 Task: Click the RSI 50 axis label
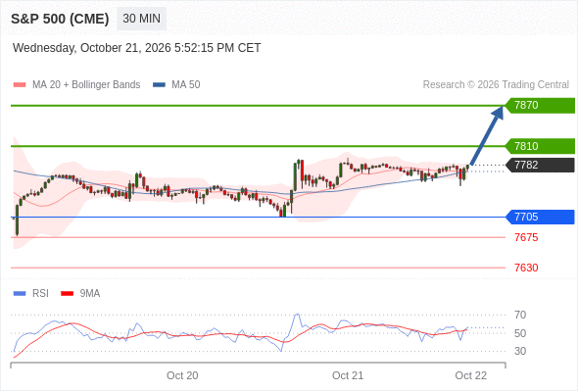(x=520, y=333)
